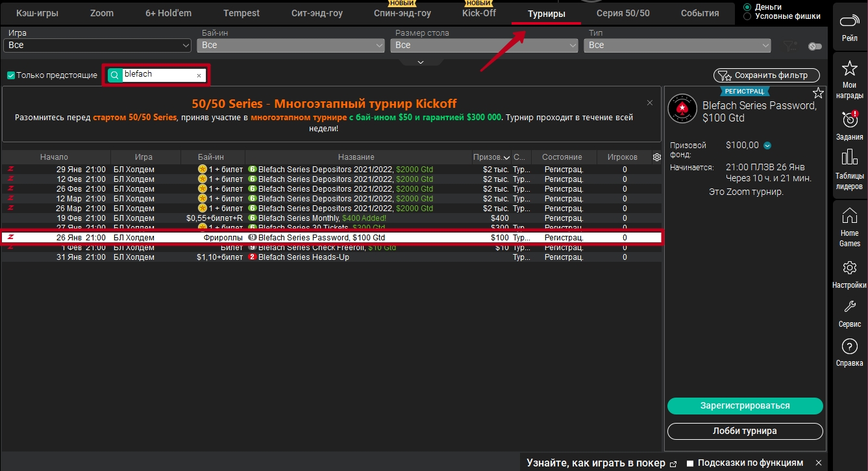868x471 pixels.
Task: Select the Деньги radio button
Action: click(747, 7)
